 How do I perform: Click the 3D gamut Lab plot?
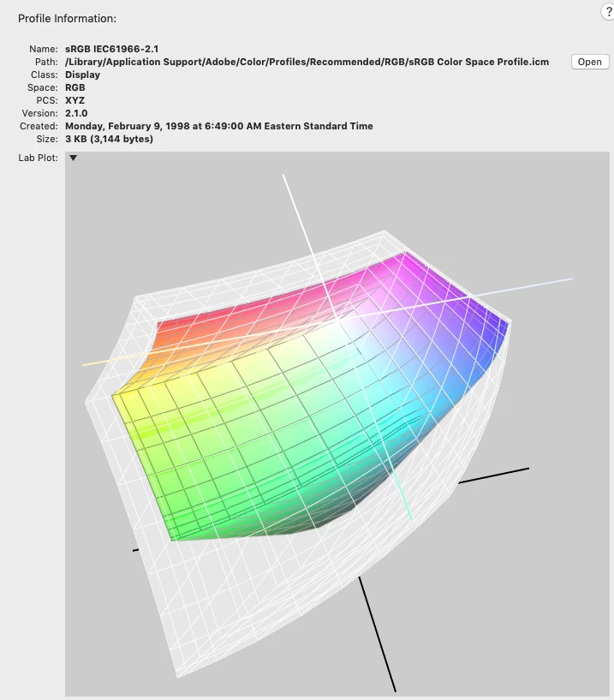(x=337, y=423)
